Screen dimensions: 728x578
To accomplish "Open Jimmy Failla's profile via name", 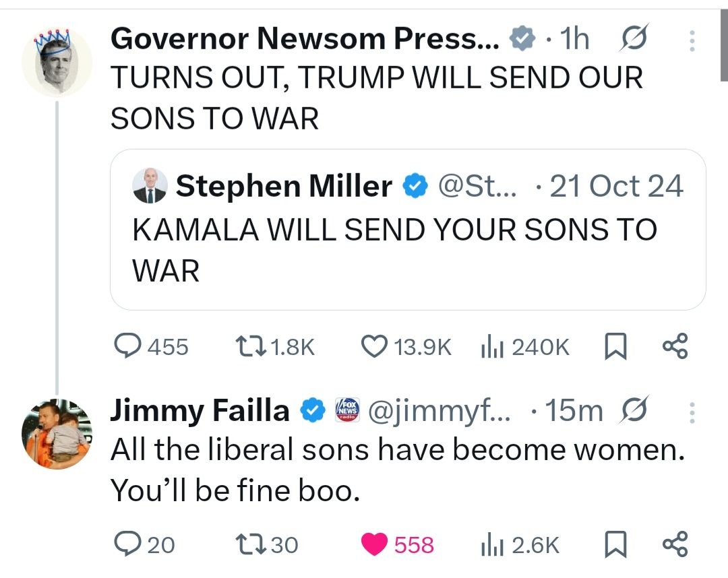I will (200, 410).
